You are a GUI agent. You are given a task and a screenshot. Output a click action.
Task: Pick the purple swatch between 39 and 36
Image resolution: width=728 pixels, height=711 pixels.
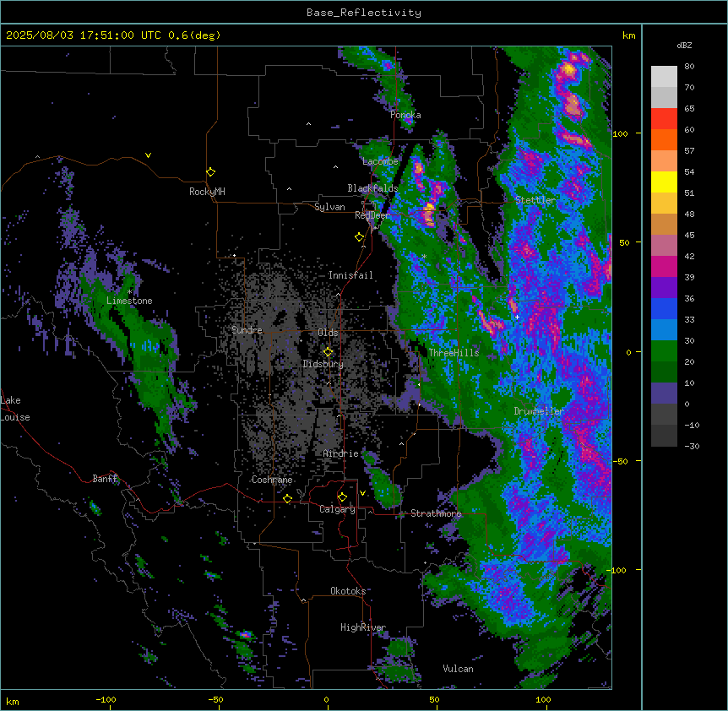point(664,288)
